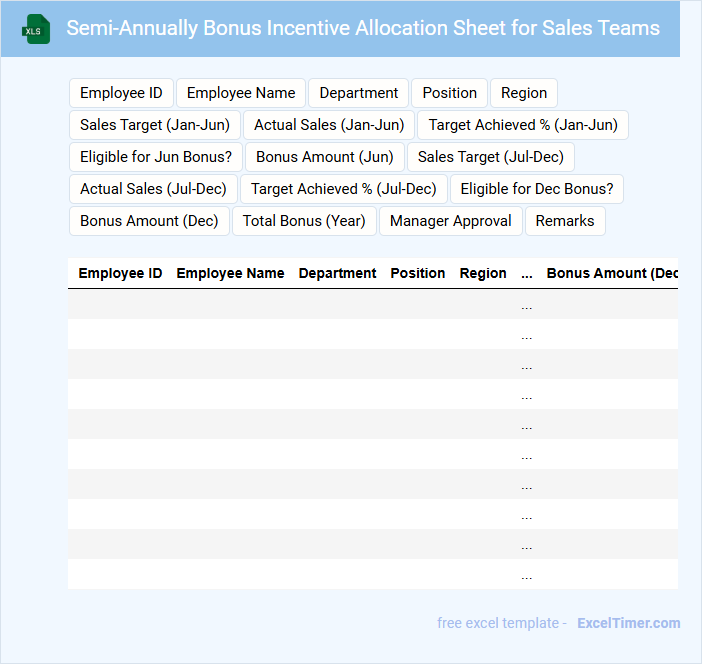
Task: Select Sales Target (Jan-Jun) tag
Action: point(155,125)
